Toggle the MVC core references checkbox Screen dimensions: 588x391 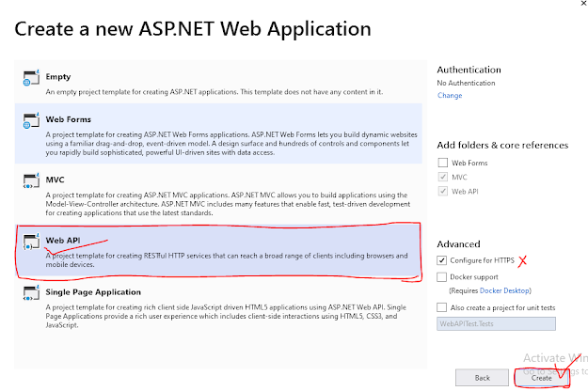tap(443, 177)
